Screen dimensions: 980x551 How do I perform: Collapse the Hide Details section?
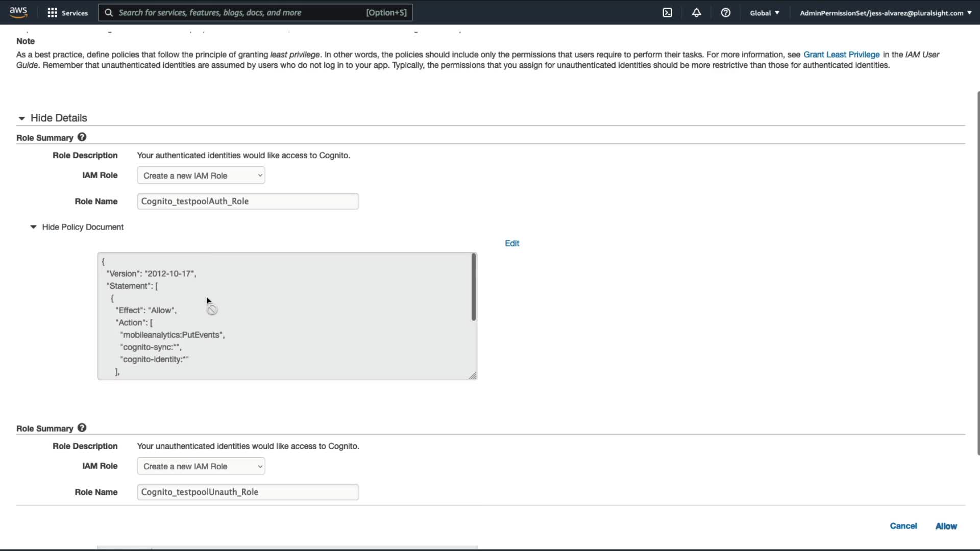pyautogui.click(x=21, y=118)
